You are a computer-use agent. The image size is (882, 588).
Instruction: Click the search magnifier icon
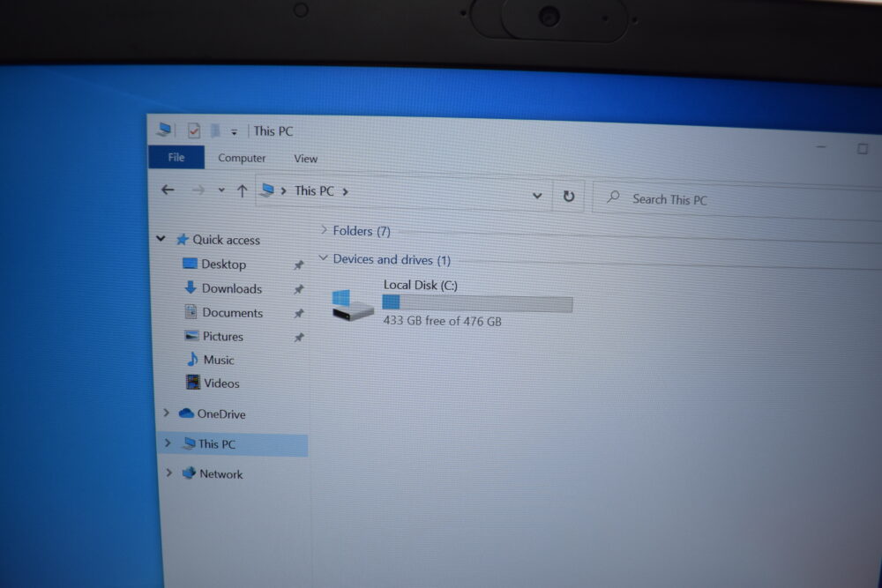613,197
